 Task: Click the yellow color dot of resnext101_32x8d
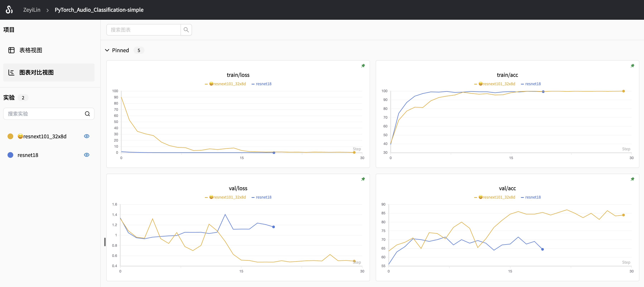[11, 136]
